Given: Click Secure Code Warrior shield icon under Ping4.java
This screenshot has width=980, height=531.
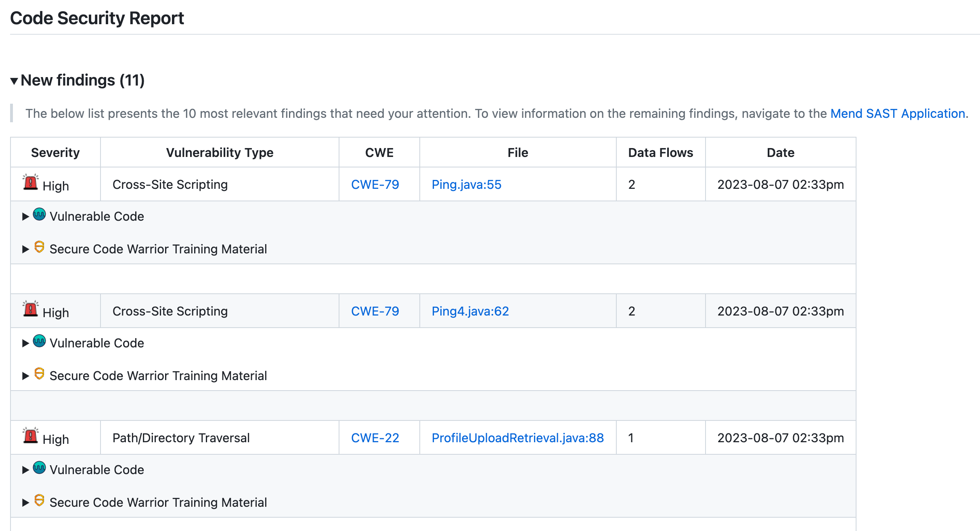Looking at the screenshot, I should click(x=39, y=373).
